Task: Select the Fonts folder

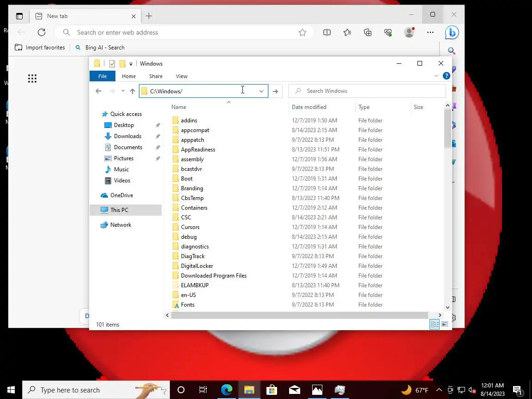Action: pos(187,305)
